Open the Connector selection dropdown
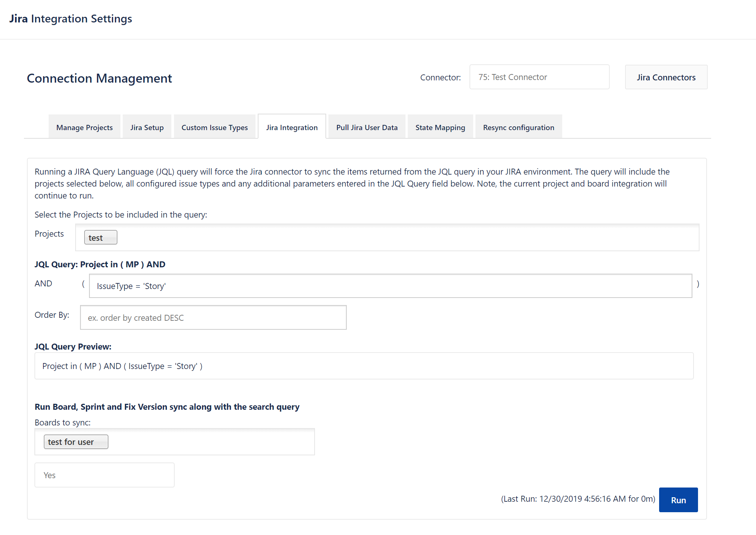The image size is (756, 535). point(539,77)
